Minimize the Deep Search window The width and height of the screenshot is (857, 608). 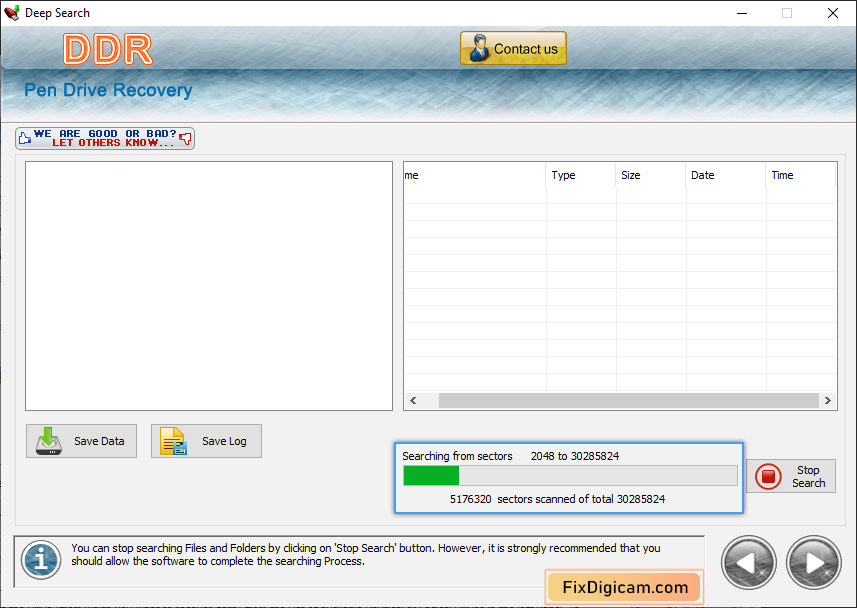click(x=742, y=13)
